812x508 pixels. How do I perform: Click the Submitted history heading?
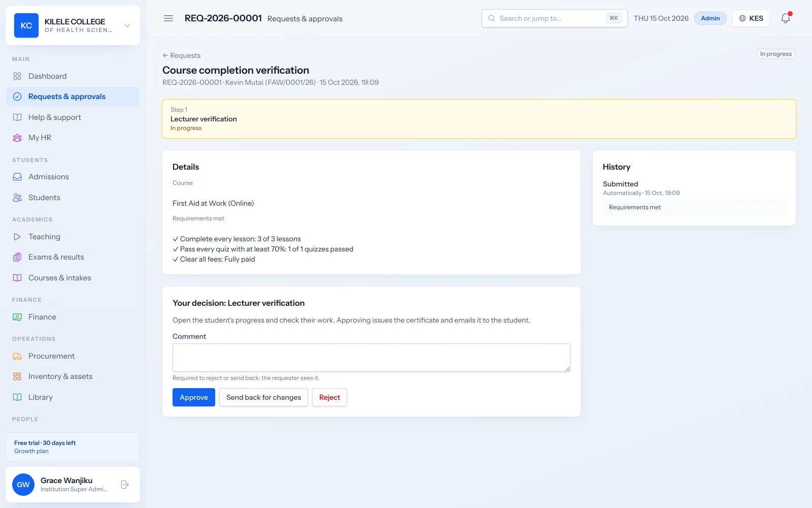coord(620,184)
